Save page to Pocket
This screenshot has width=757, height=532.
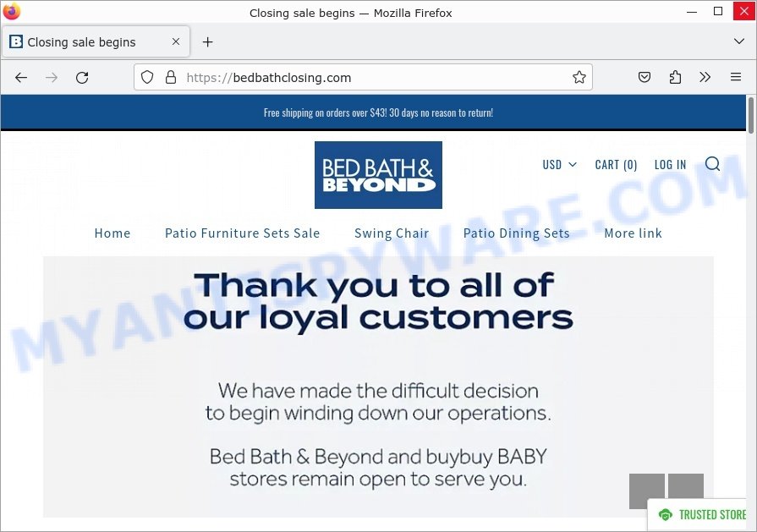click(x=644, y=77)
